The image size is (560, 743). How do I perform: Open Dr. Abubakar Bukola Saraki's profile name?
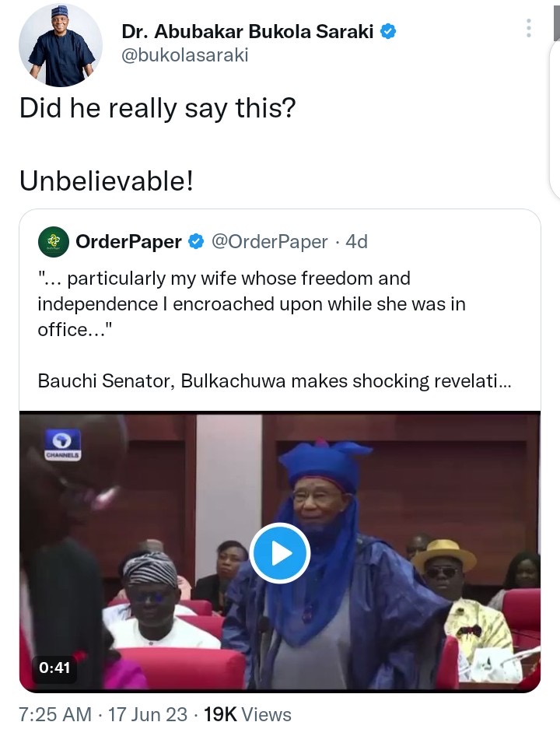tap(249, 32)
